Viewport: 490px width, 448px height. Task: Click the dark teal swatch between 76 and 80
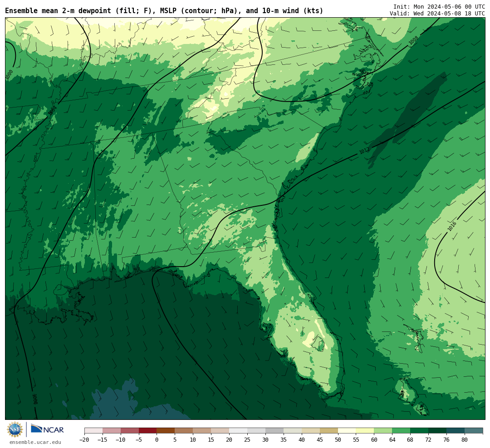[456, 431]
